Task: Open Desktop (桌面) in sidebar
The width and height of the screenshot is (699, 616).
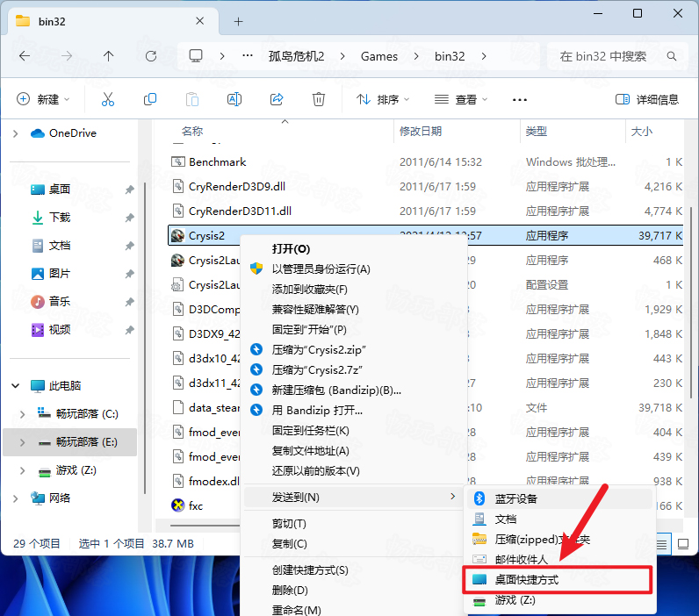Action: [x=60, y=190]
